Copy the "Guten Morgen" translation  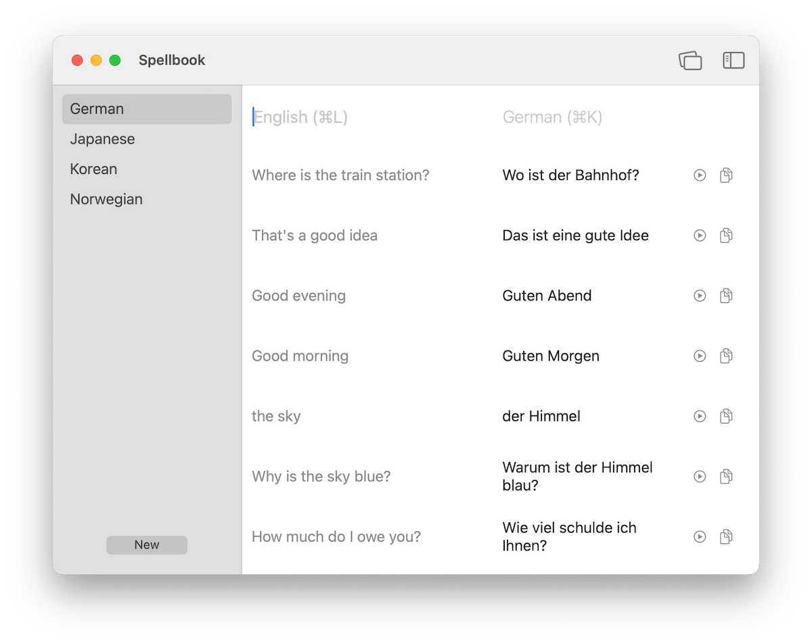pos(726,355)
